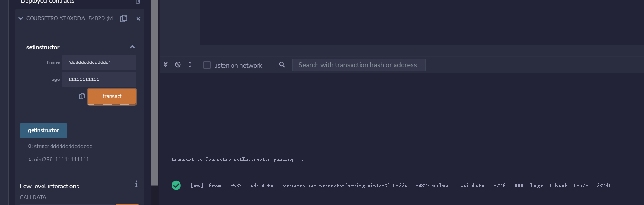The width and height of the screenshot is (644, 205).
Task: Copy setInstructor calldata next to transact
Action: point(82,96)
